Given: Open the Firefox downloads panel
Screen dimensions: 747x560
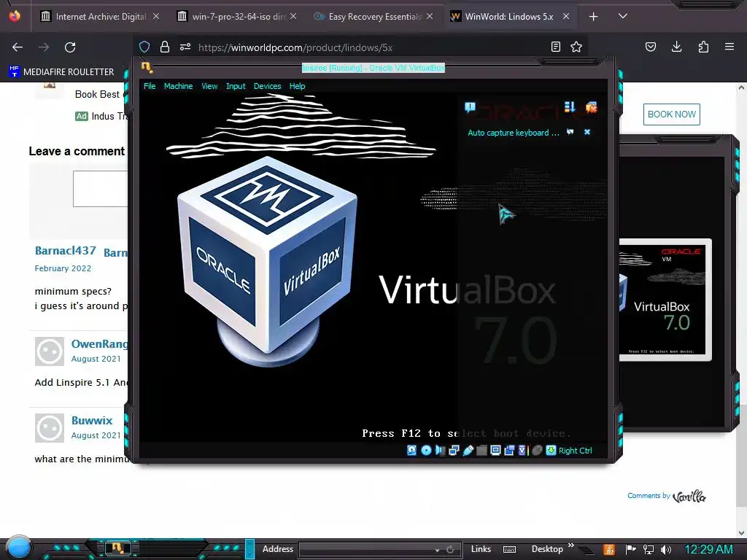Looking at the screenshot, I should [676, 47].
